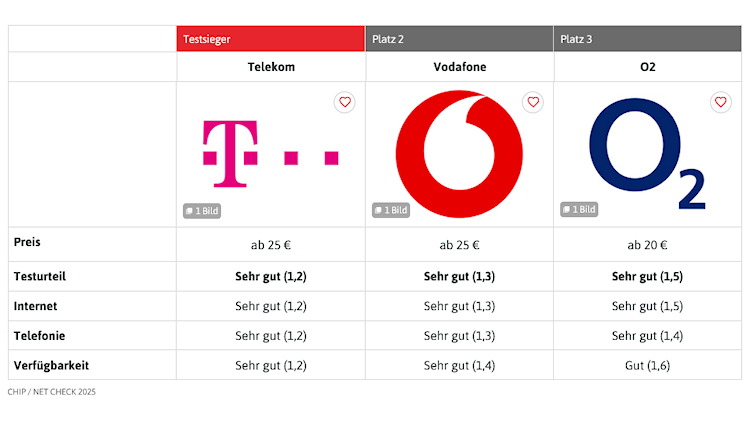Favorite Telekom with the heart icon
The image size is (750, 422).
pos(345,102)
